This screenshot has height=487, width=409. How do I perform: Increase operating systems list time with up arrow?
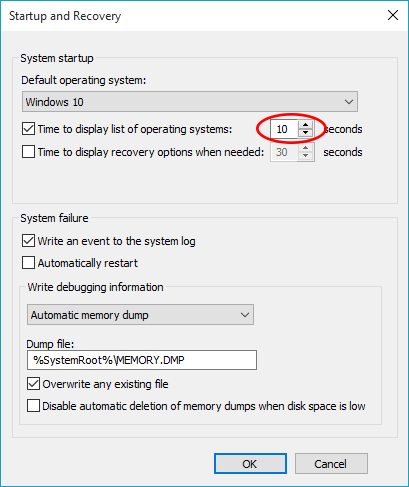306,125
